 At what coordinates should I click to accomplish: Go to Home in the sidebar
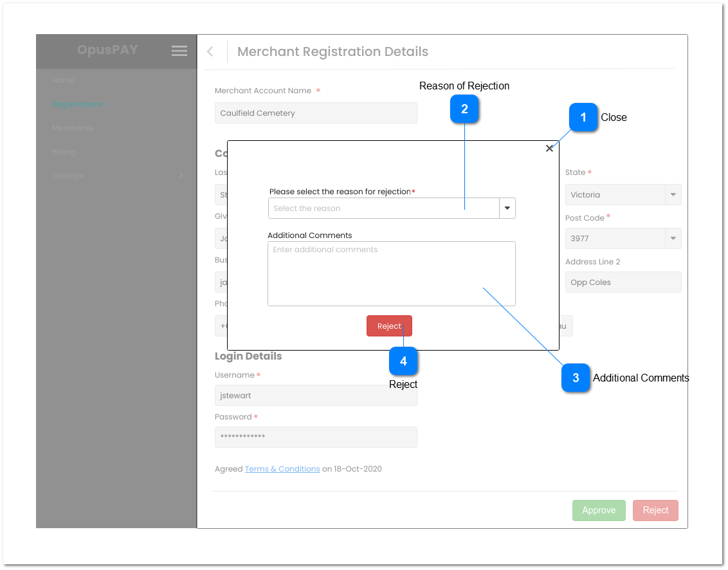coord(63,80)
